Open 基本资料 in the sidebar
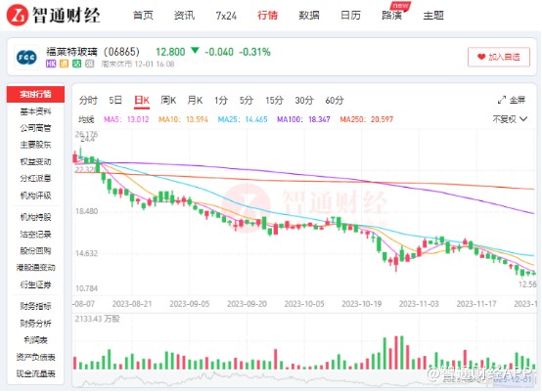Image resolution: width=542 pixels, height=392 pixels. tap(35, 111)
